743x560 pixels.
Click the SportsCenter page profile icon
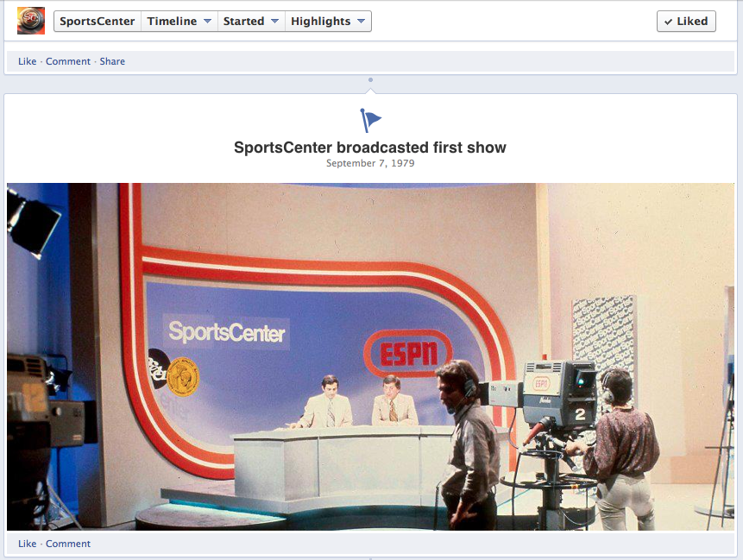[x=31, y=21]
